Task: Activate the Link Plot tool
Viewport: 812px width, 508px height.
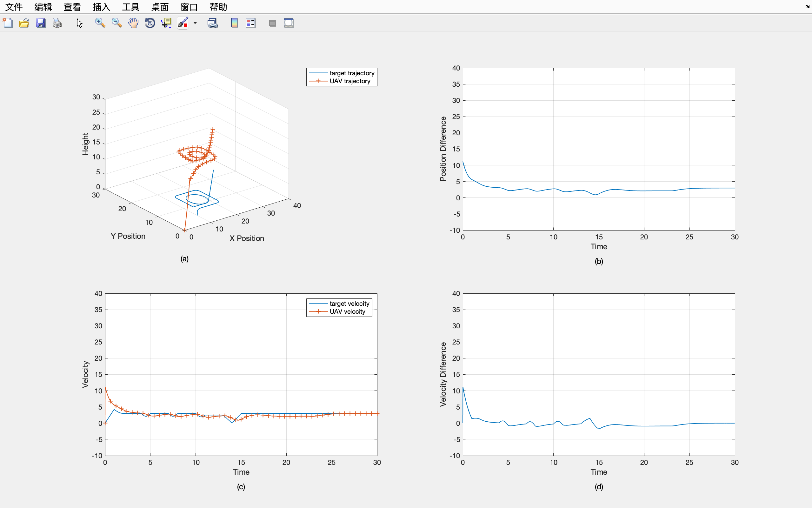Action: [212, 23]
